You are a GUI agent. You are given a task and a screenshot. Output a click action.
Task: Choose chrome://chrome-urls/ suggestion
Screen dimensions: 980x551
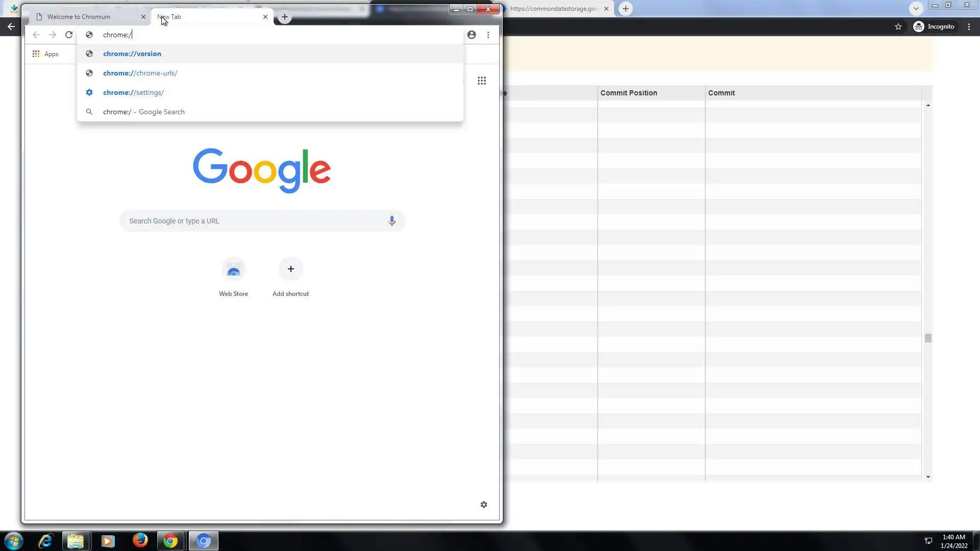click(140, 73)
